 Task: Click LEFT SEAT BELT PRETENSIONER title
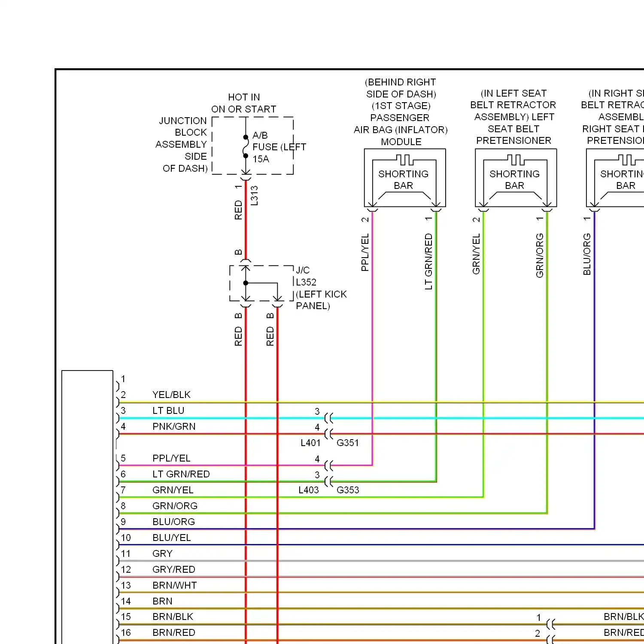tap(514, 128)
